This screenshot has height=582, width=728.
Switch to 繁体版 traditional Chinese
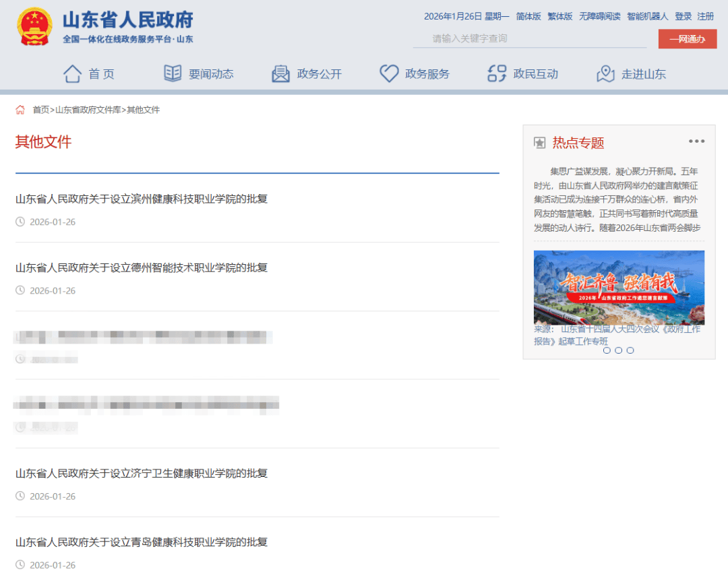(559, 16)
